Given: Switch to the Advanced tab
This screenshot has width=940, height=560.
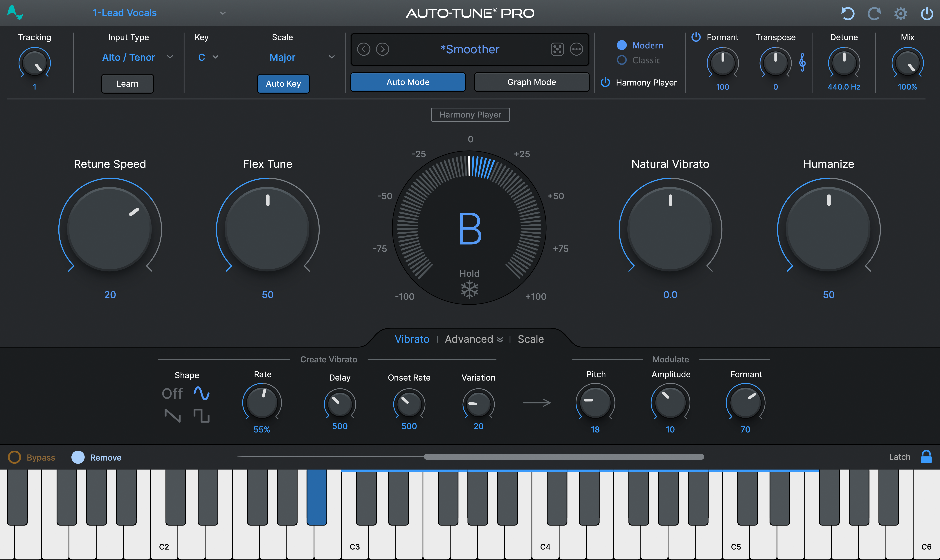Looking at the screenshot, I should pyautogui.click(x=469, y=339).
